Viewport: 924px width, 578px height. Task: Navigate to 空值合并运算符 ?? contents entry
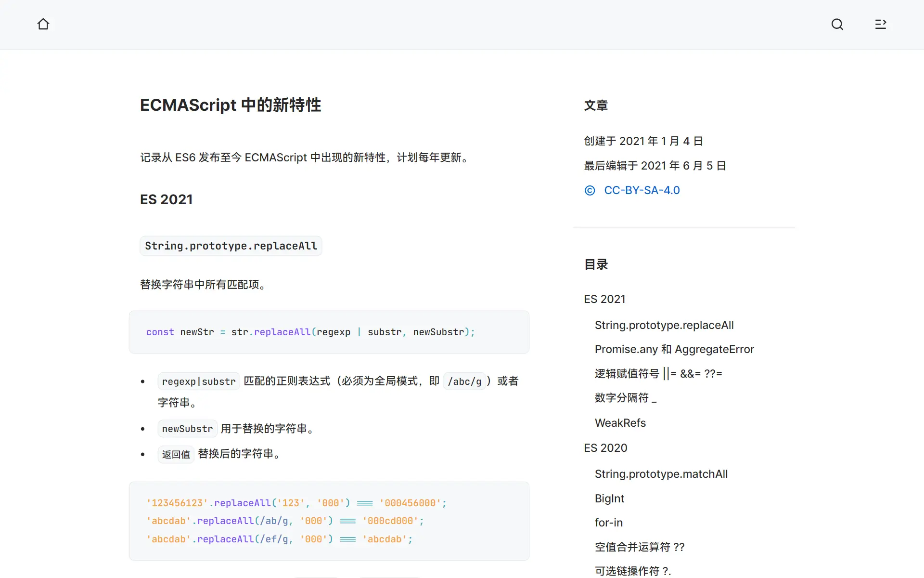pyautogui.click(x=639, y=547)
